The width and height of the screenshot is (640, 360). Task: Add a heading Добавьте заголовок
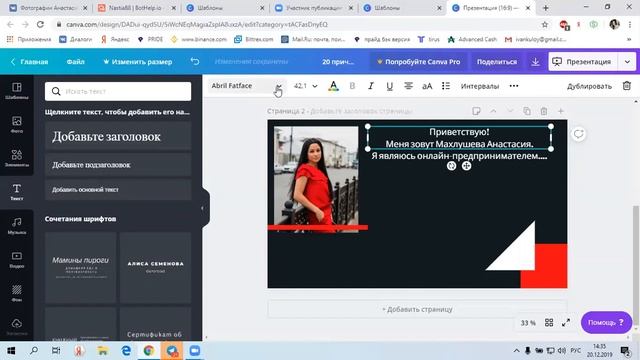coord(118,136)
